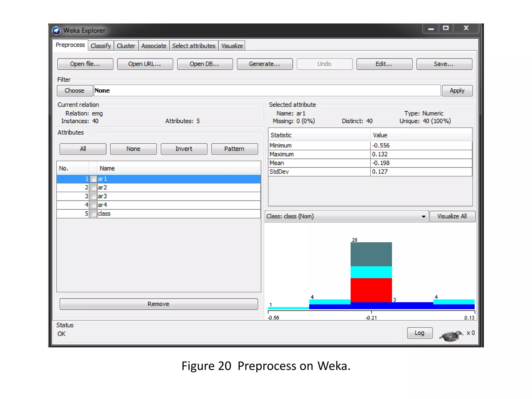This screenshot has width=532, height=399.
Task: Select the ar4 attribute row
Action: pos(158,205)
